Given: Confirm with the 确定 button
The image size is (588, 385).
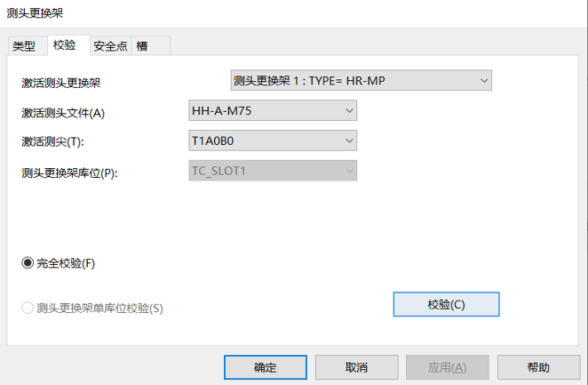Looking at the screenshot, I should (x=266, y=367).
